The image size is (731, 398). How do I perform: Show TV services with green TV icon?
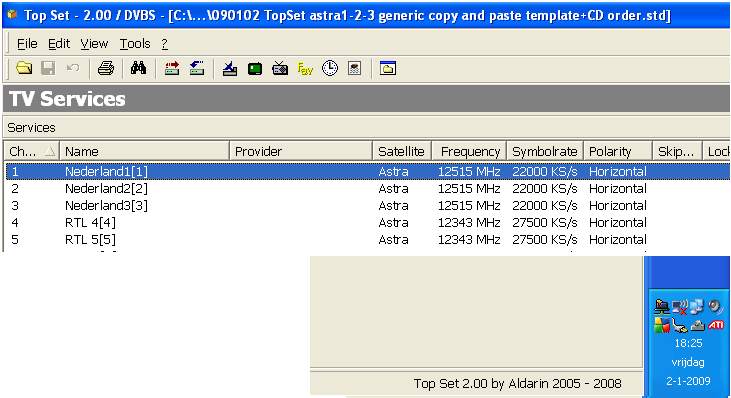tap(255, 69)
